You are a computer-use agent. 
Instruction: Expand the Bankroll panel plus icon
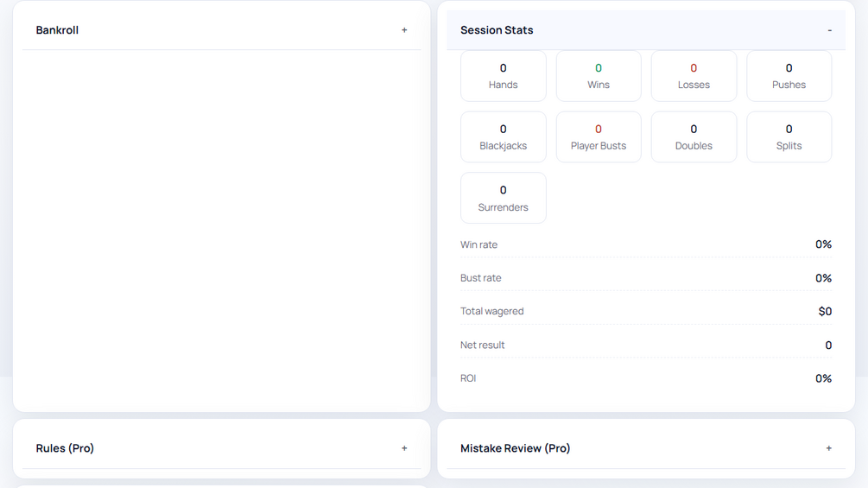(x=404, y=30)
